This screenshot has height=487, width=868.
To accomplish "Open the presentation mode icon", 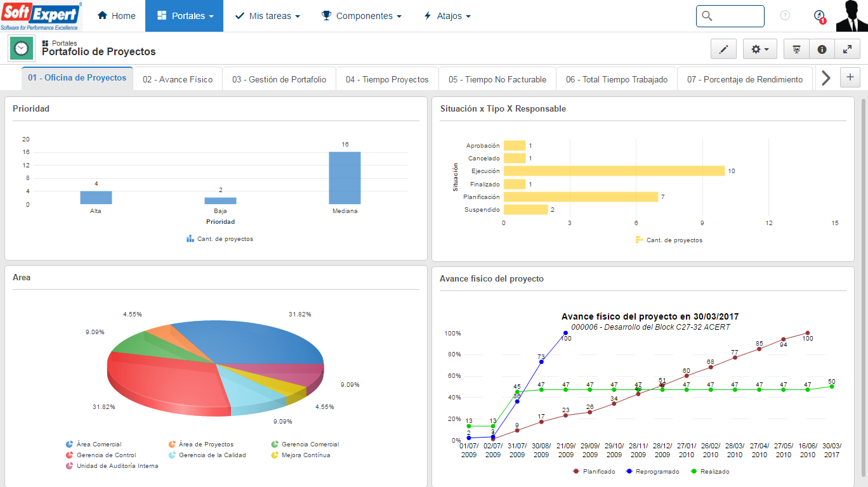I will pyautogui.click(x=796, y=49).
